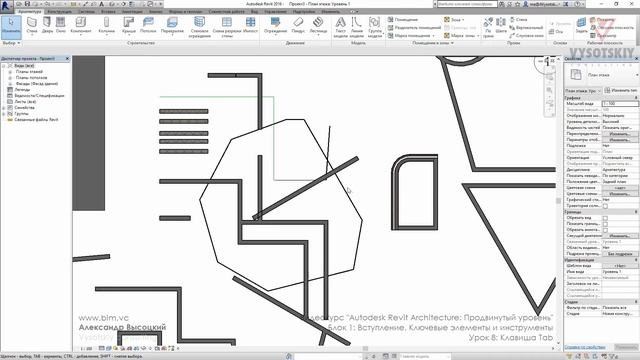This screenshot has width=640, height=360.
Task: Enable the Обрезать вид checkbox
Action: click(x=605, y=218)
